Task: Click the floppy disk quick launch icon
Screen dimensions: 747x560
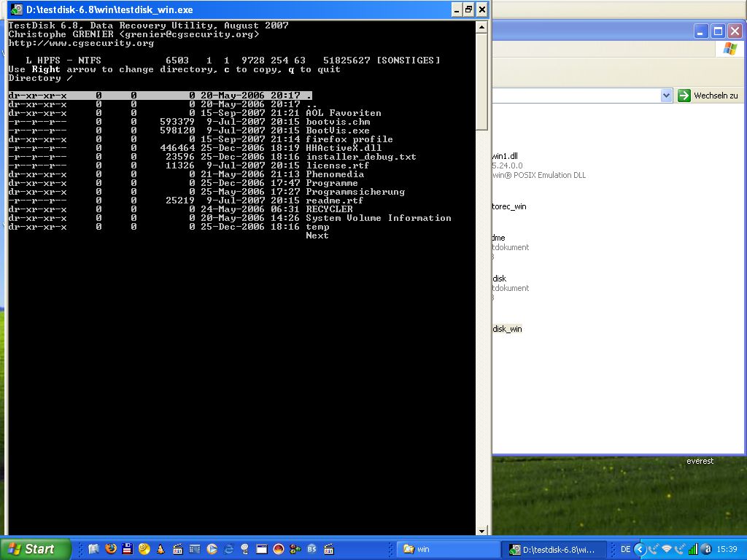Action: click(127, 549)
